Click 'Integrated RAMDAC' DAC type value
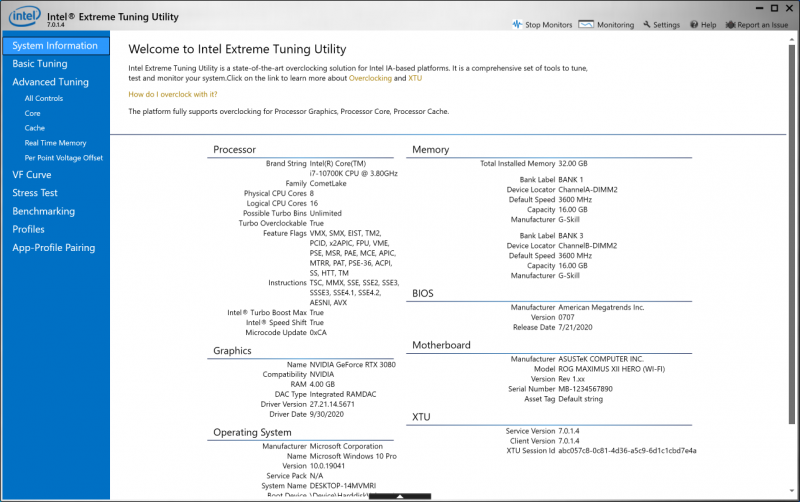 pyautogui.click(x=343, y=394)
